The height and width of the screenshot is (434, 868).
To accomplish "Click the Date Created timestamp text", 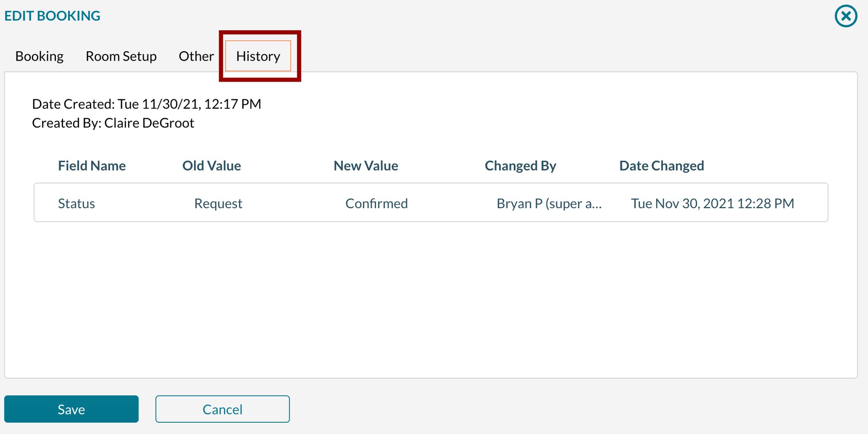I will (146, 103).
